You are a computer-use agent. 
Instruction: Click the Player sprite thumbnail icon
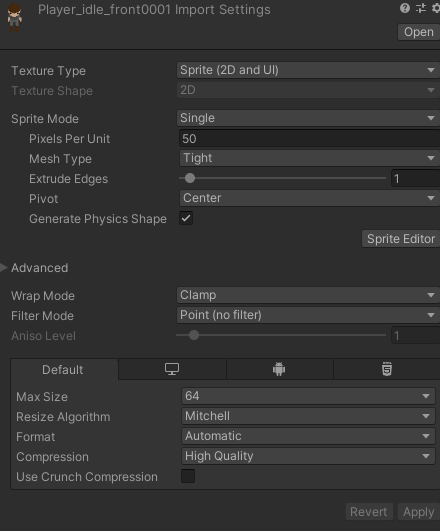[15, 18]
